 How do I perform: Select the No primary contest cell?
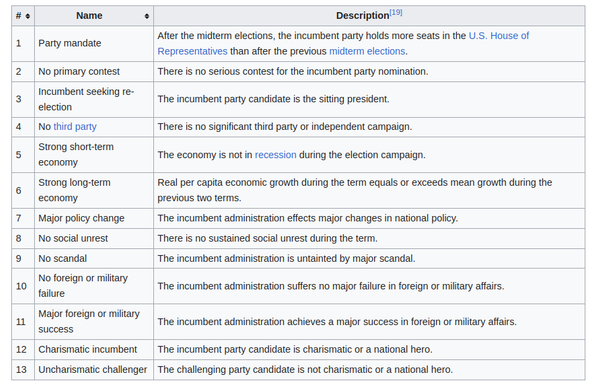click(x=94, y=72)
